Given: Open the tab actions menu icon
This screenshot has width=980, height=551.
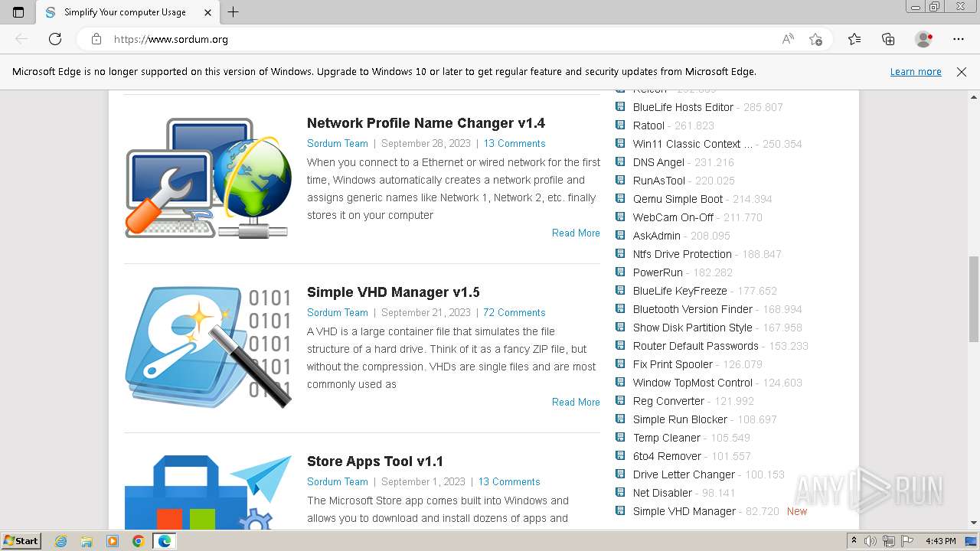Looking at the screenshot, I should tap(18, 12).
